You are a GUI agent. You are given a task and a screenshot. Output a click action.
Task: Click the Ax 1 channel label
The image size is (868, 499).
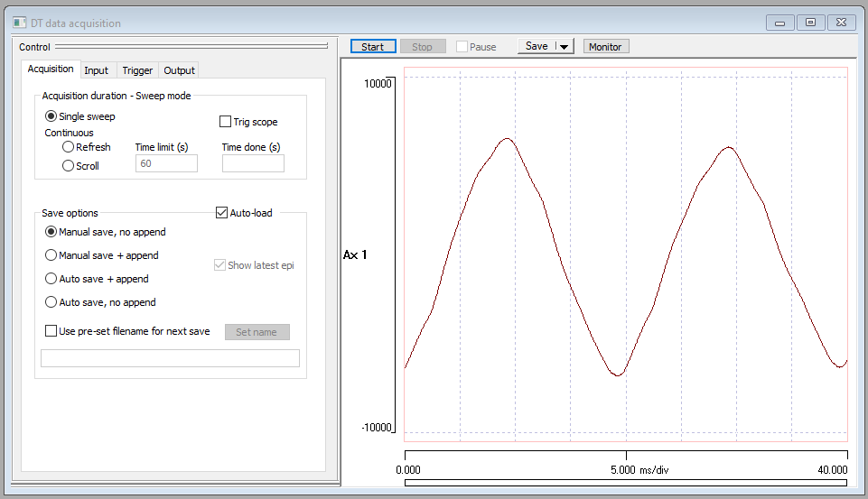355,255
